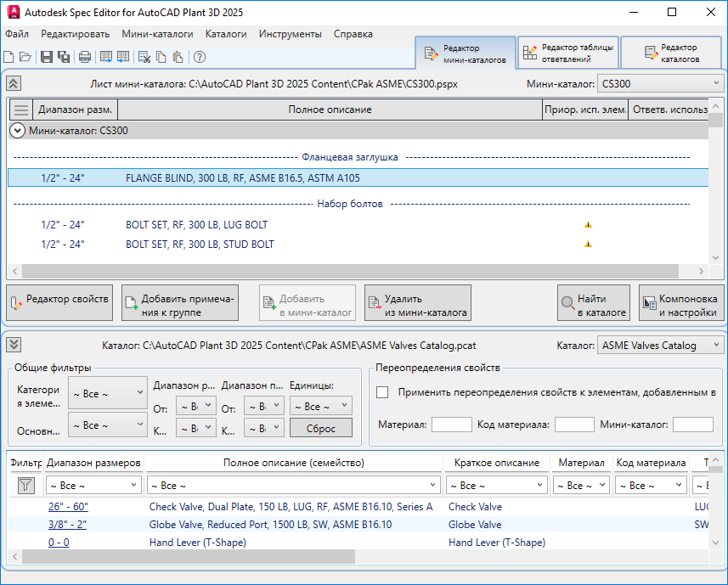Click the Код материала override input field
728x585 pixels.
[574, 425]
